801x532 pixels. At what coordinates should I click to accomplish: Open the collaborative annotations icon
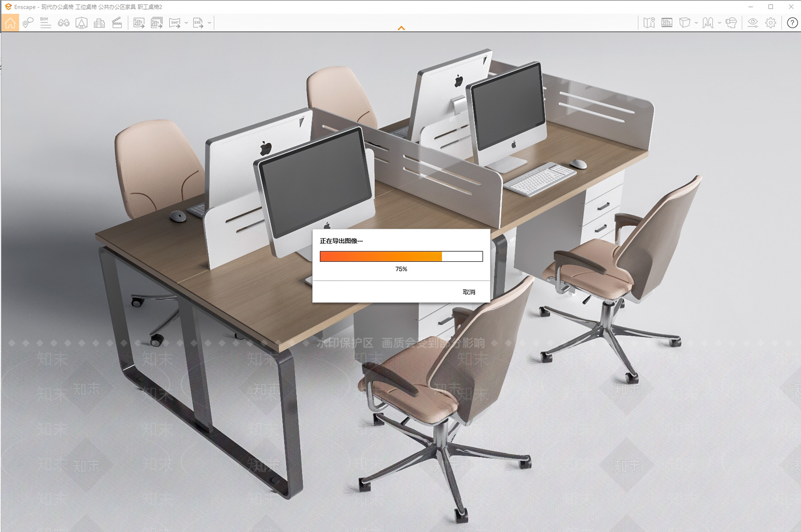pos(28,23)
